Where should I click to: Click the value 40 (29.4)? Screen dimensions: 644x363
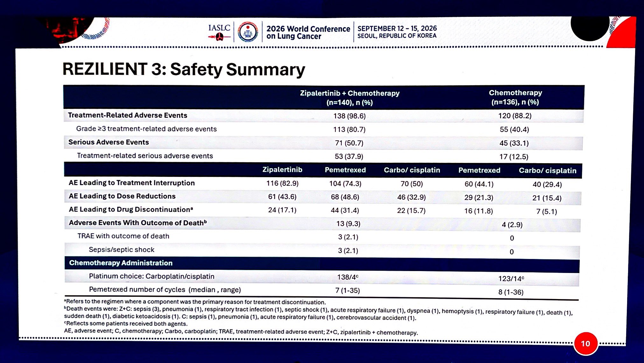(x=547, y=185)
